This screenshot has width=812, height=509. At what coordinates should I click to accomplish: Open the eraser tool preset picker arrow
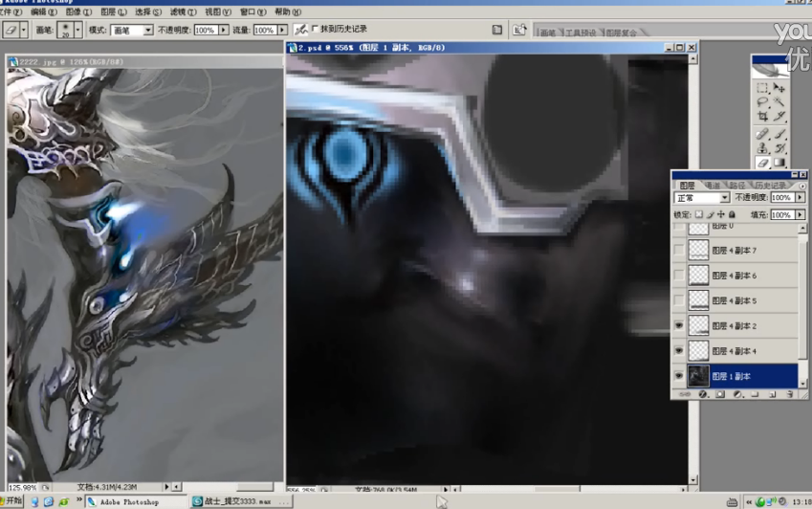pyautogui.click(x=24, y=30)
